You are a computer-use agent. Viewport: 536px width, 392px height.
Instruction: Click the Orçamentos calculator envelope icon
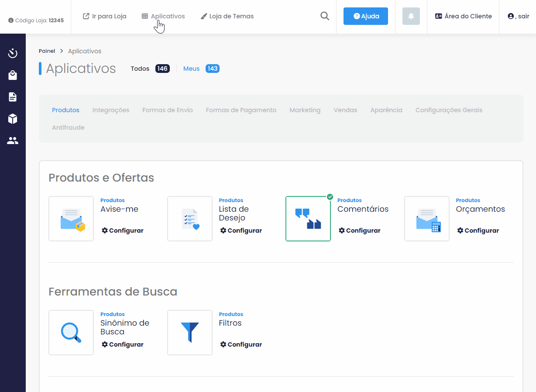tap(427, 219)
